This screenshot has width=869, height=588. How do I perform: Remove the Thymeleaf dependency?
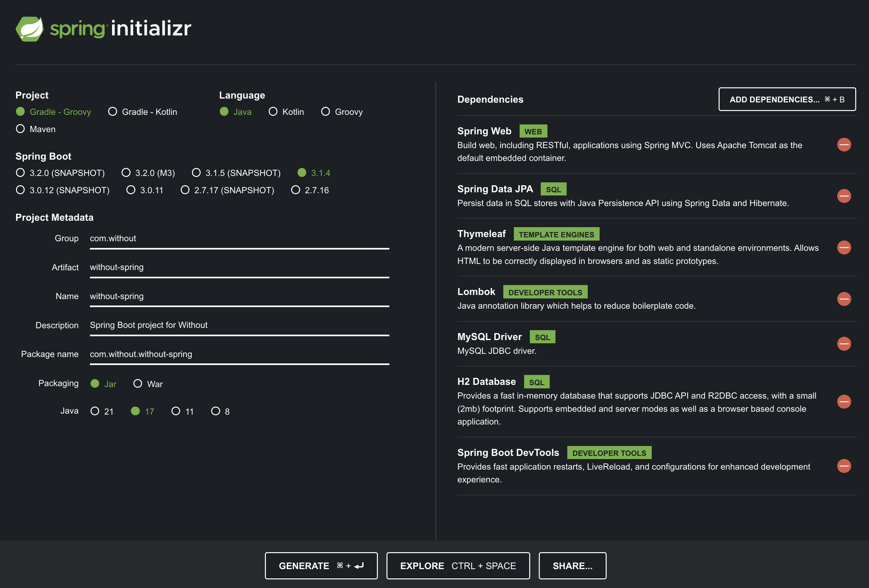coord(844,248)
